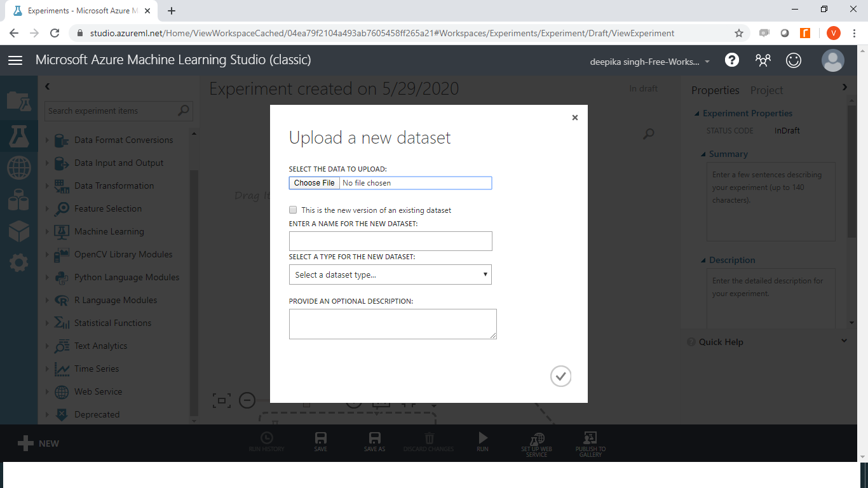This screenshot has height=488, width=868.
Task: Switch to the Project tab
Action: coord(766,90)
